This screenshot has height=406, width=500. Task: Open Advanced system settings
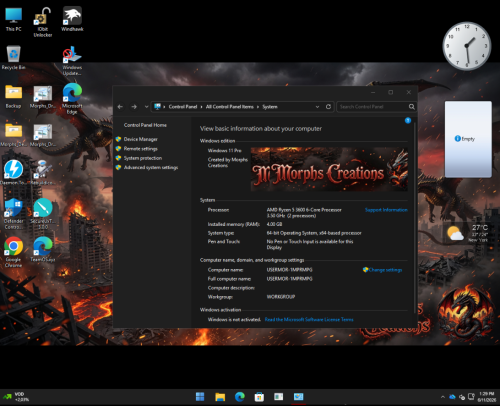pos(151,167)
